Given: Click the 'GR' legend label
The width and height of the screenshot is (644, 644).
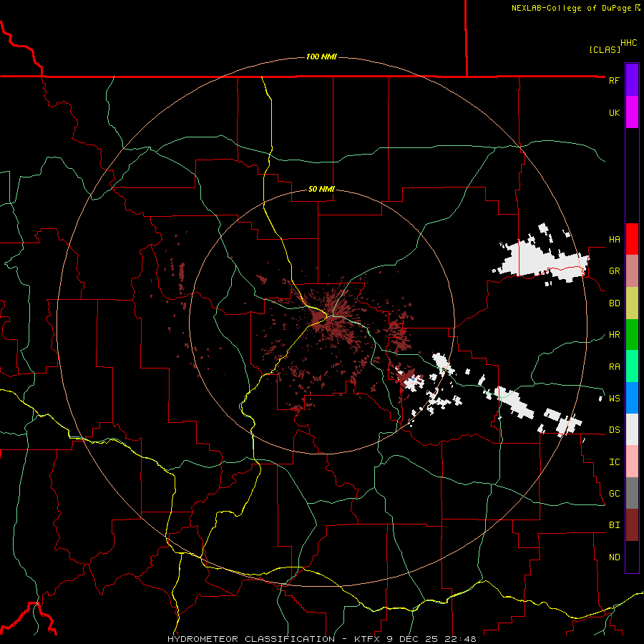Looking at the screenshot, I should pyautogui.click(x=614, y=271).
